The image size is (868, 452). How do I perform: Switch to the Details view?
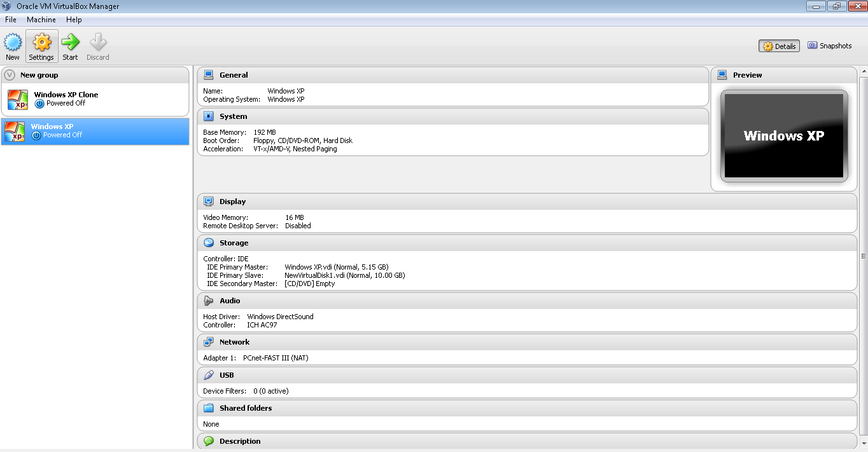[x=780, y=46]
